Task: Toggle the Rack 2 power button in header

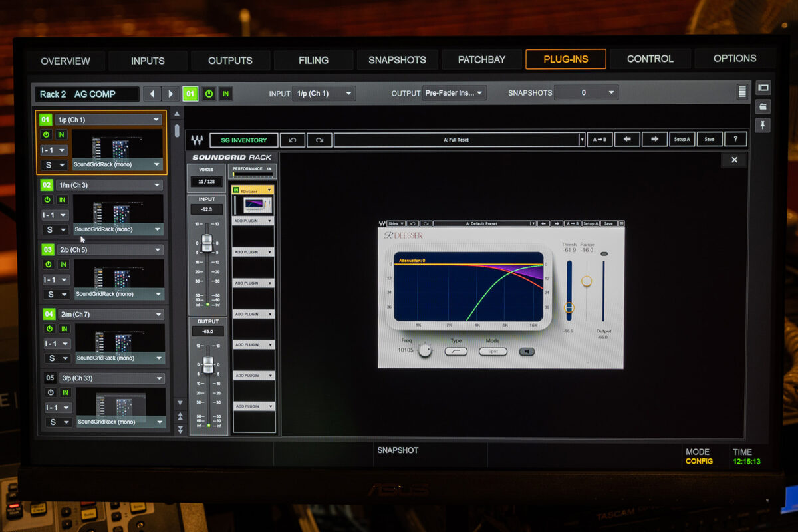Action: 209,94
